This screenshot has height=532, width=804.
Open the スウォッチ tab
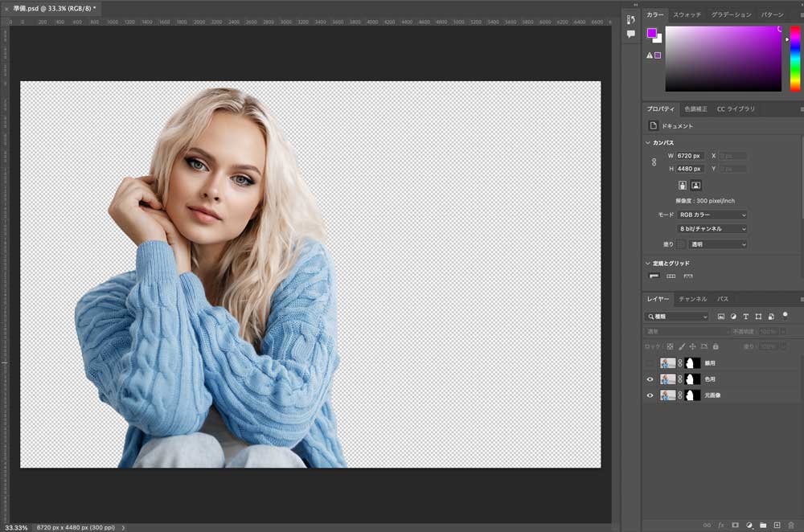(687, 14)
